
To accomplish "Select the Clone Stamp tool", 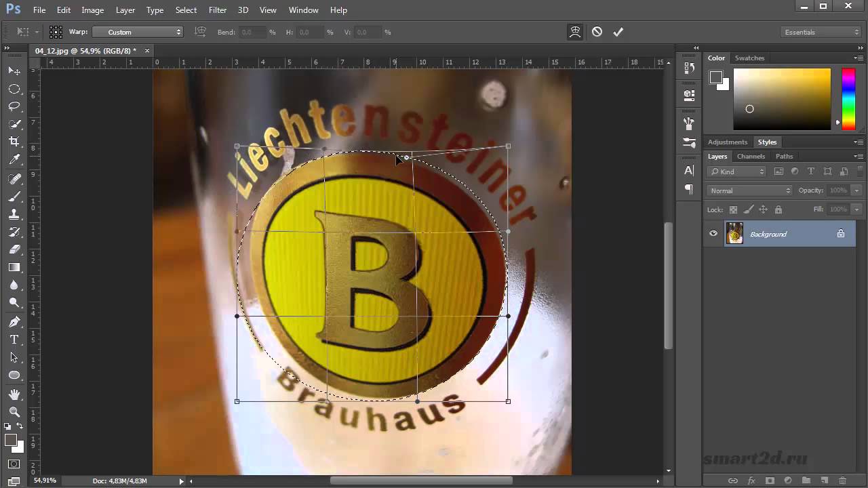I will 14,214.
